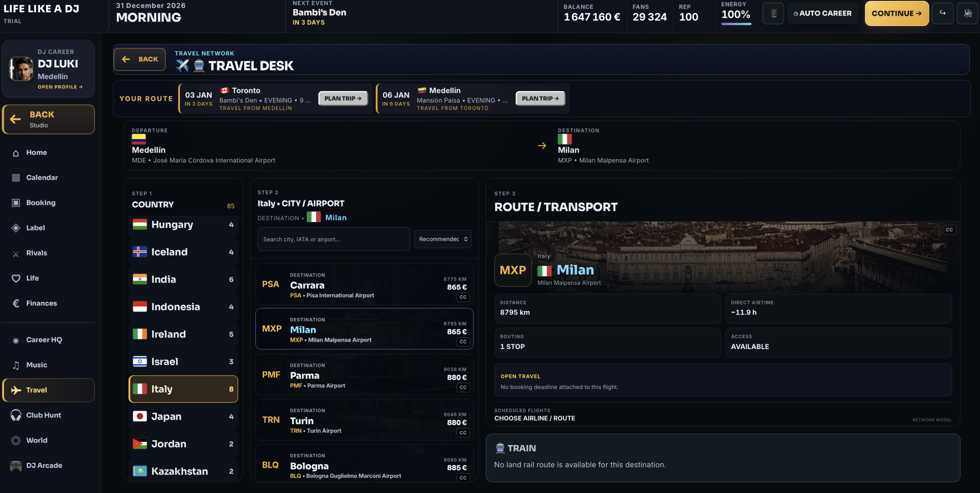Open the OPEN PROFILE link

point(60,87)
